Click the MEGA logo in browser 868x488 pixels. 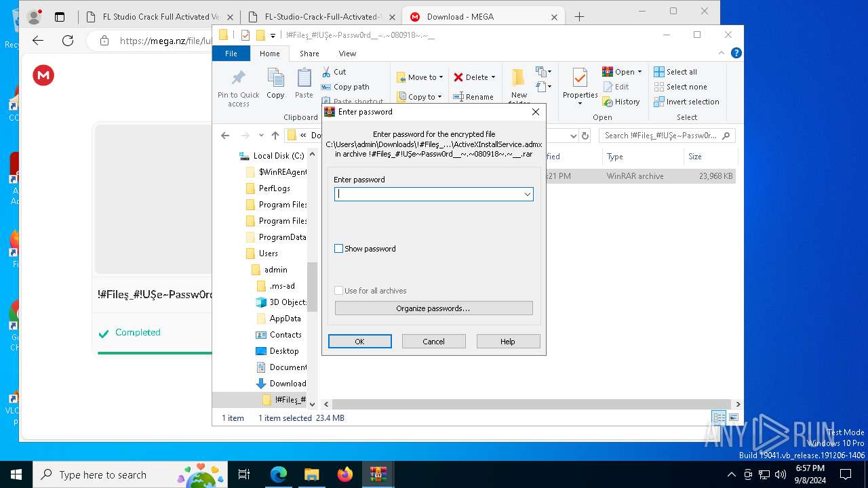(43, 75)
